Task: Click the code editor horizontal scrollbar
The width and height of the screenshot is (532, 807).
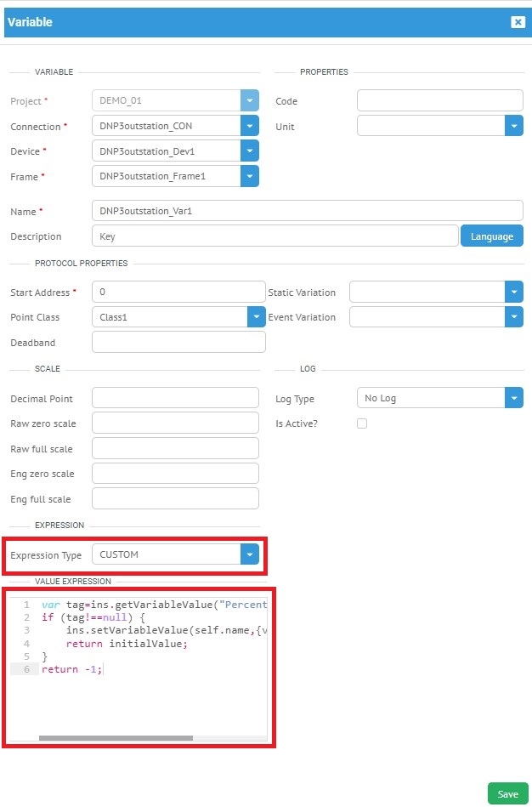Action: click(116, 738)
